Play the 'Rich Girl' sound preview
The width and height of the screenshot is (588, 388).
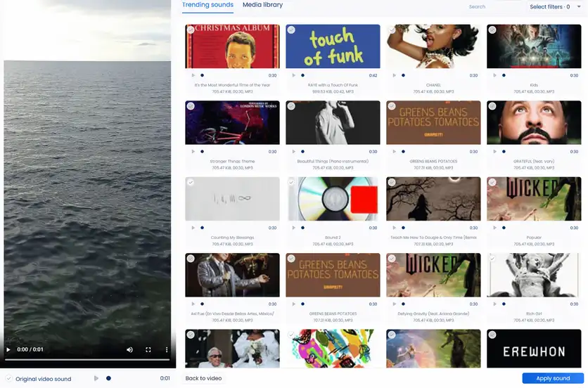pyautogui.click(x=495, y=304)
